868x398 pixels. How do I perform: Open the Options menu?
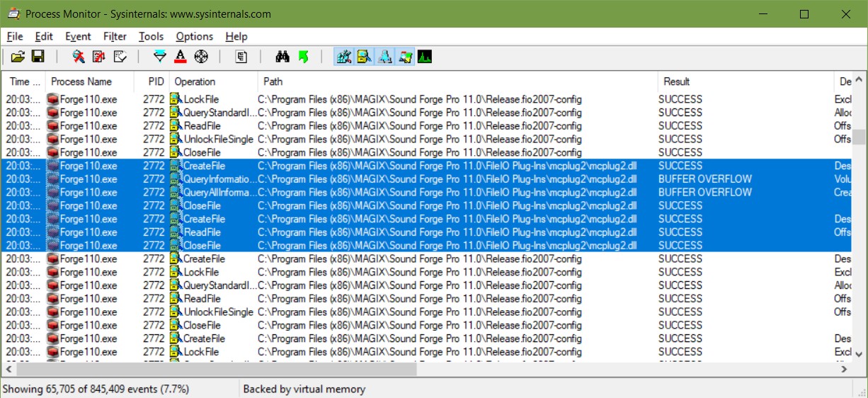195,36
